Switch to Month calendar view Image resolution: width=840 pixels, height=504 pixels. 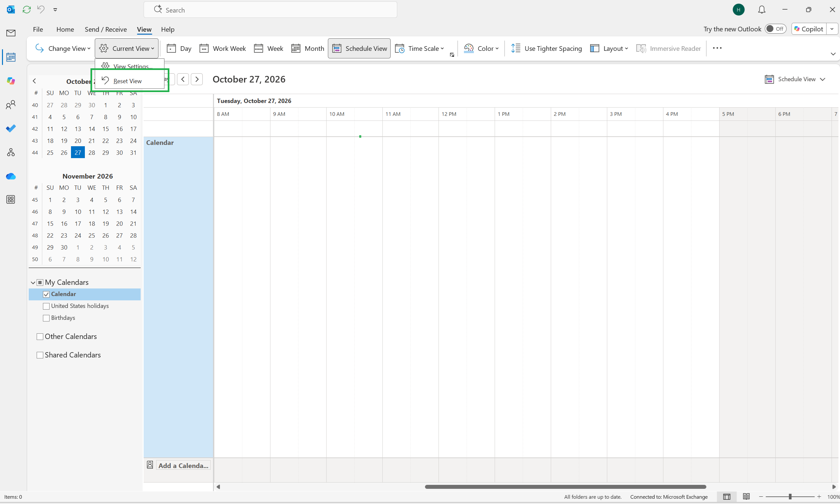point(308,49)
